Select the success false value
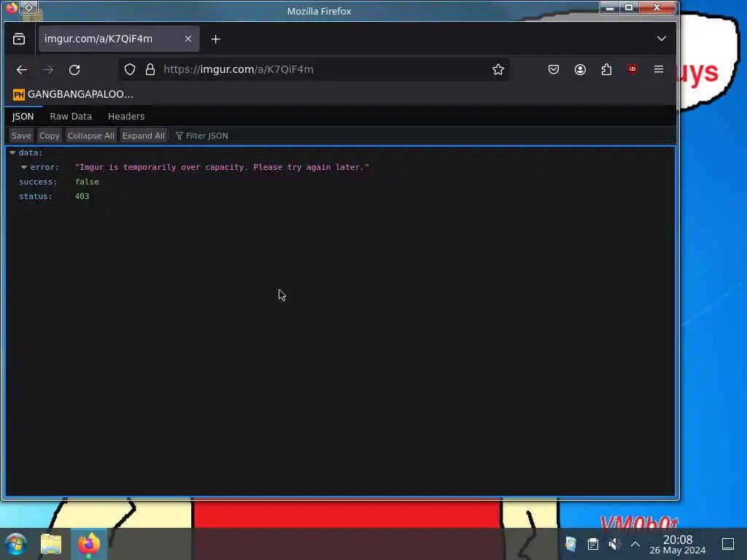747x560 pixels. click(88, 182)
